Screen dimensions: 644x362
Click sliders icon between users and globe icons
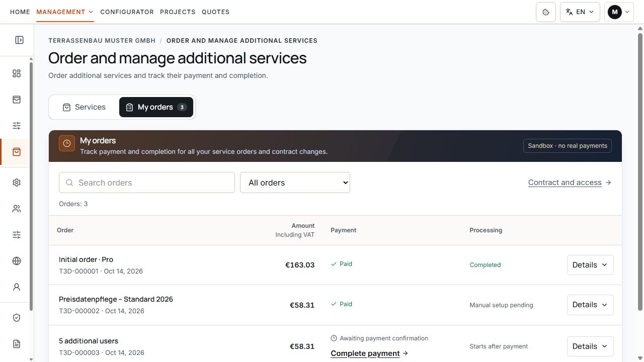(17, 235)
